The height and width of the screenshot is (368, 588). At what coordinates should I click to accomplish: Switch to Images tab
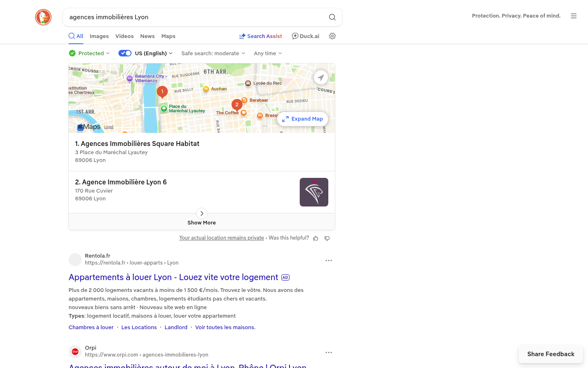pyautogui.click(x=99, y=36)
